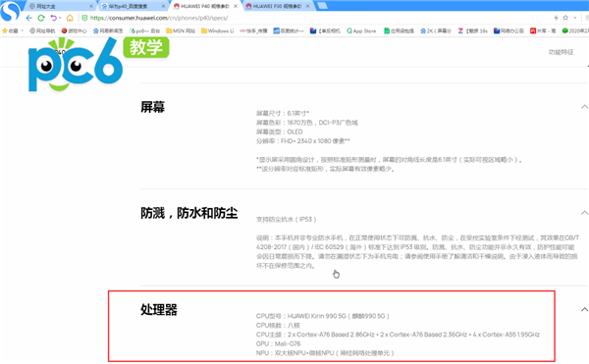This screenshot has height=364, width=589.
Task: Click the 屏幕尺寸 6.1英寸 line
Action: tap(283, 113)
